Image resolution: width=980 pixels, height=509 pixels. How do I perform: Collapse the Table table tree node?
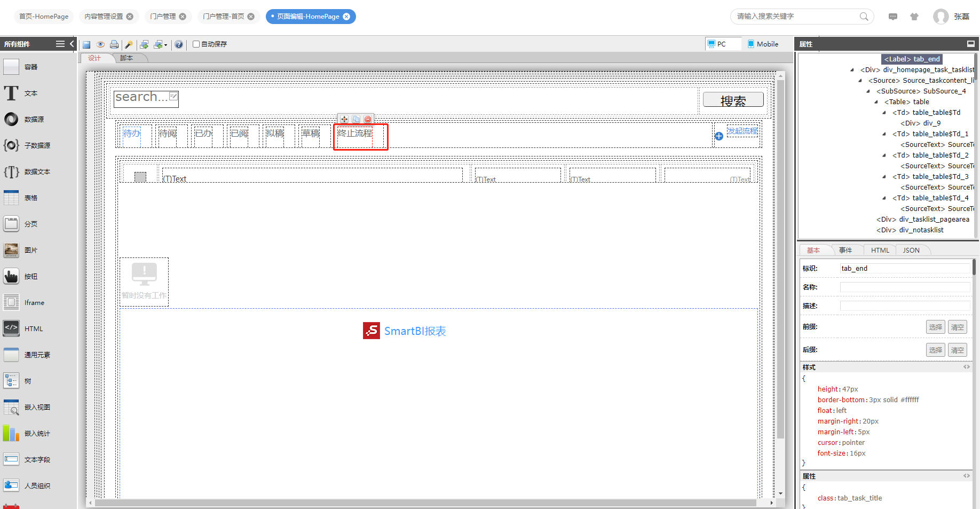(x=876, y=102)
